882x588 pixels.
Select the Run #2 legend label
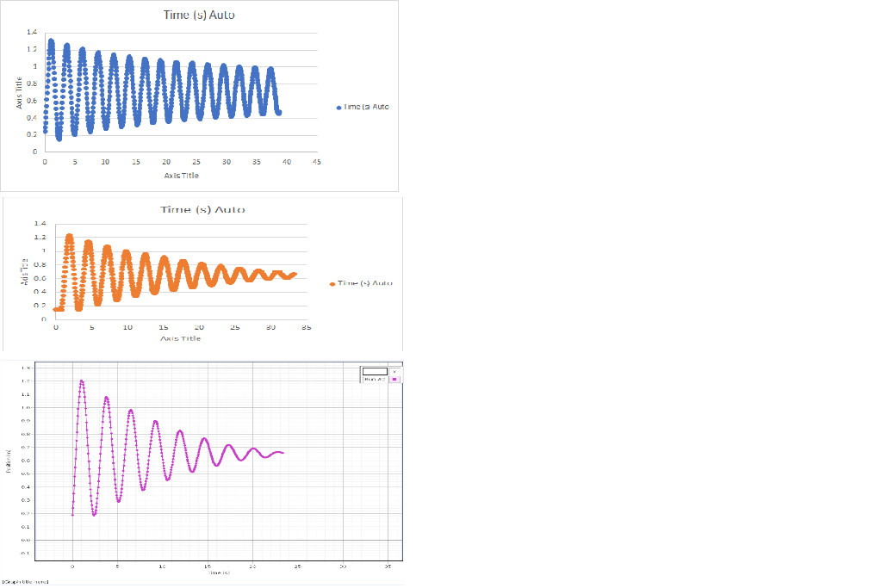click(x=375, y=380)
